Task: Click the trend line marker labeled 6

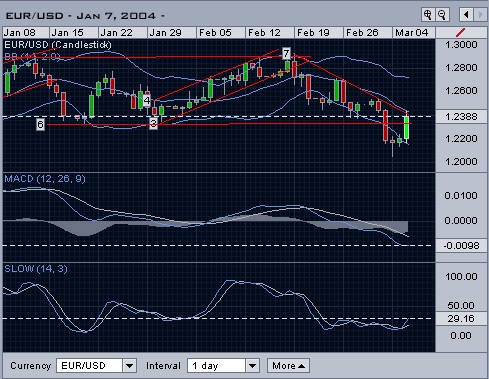Action: tap(40, 124)
